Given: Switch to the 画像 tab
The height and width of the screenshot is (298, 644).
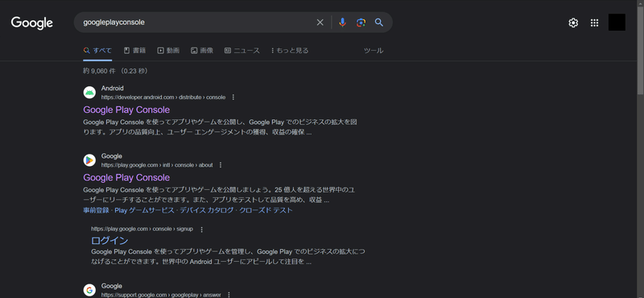Looking at the screenshot, I should (202, 51).
